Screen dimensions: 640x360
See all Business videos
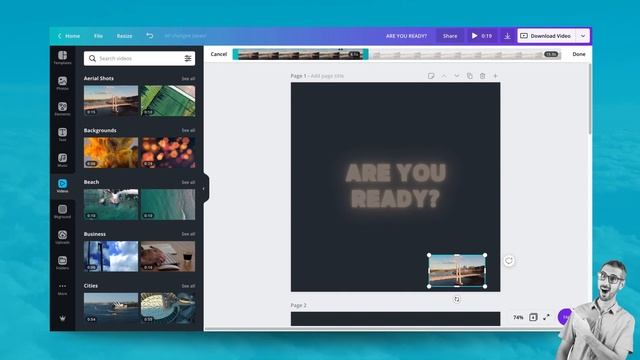coord(188,234)
